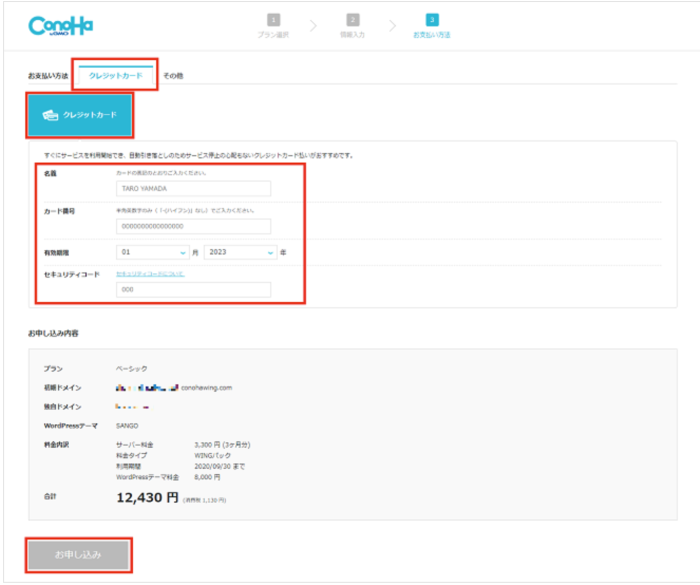Click the 料金内訳 row label
This screenshot has height=585, width=700.
click(x=56, y=445)
